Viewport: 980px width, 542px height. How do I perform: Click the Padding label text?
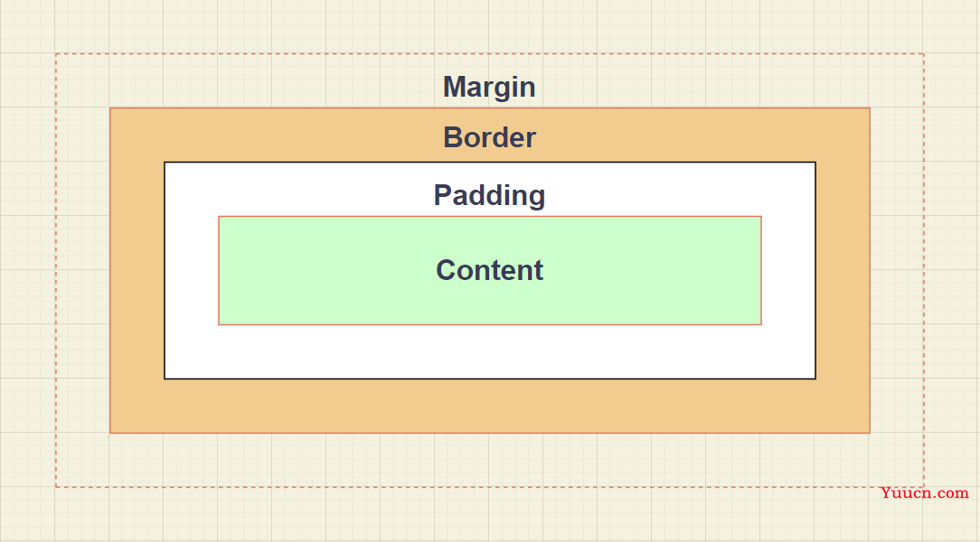tap(489, 195)
